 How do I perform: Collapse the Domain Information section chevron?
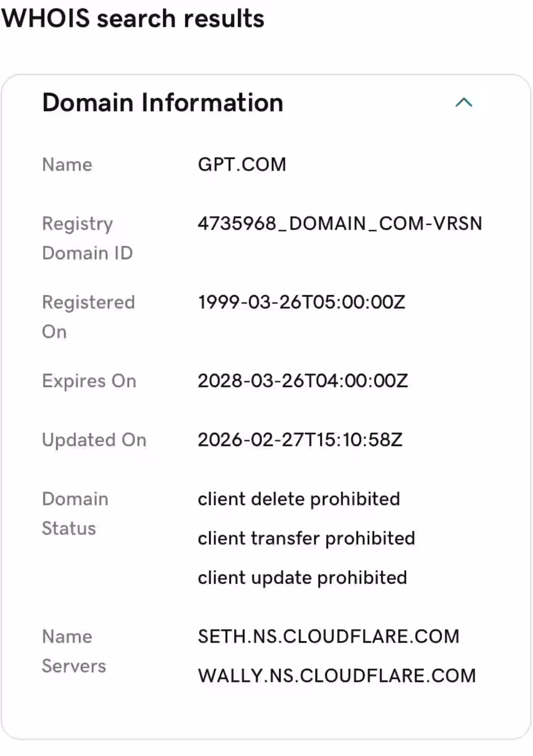point(463,103)
